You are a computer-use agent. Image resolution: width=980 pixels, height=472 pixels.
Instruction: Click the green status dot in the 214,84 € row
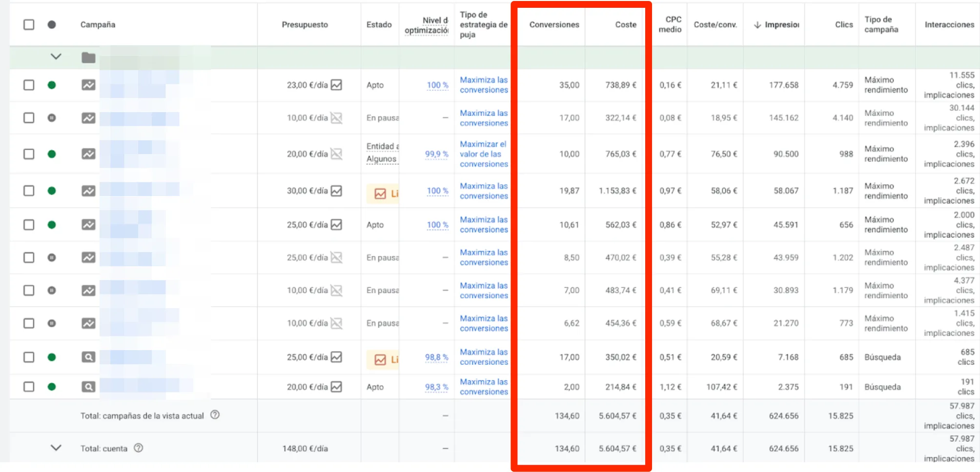pos(52,387)
